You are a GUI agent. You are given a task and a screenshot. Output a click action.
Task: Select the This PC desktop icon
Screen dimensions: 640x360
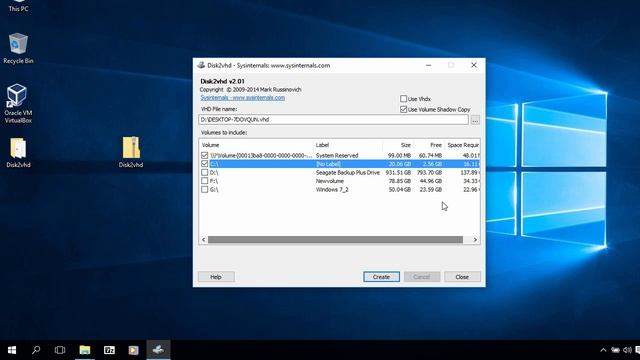18,6
